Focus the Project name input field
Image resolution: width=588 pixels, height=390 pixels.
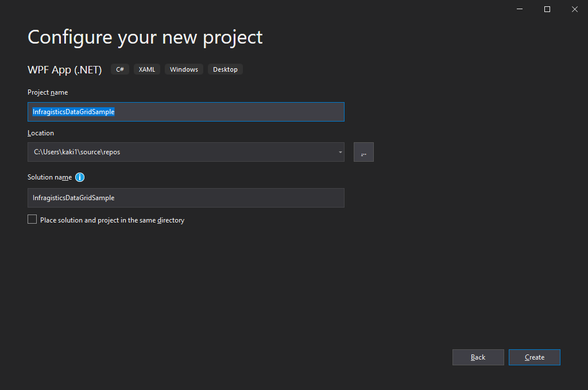(x=186, y=112)
